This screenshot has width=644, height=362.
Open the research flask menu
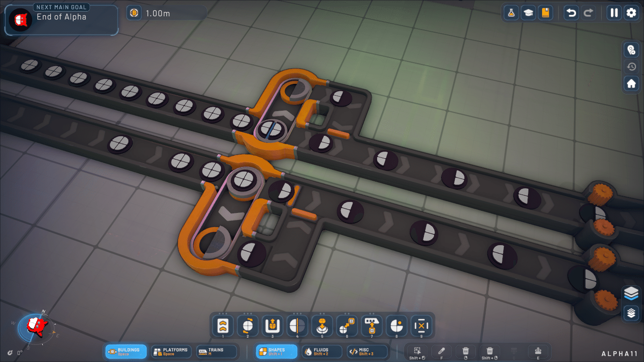tap(511, 13)
